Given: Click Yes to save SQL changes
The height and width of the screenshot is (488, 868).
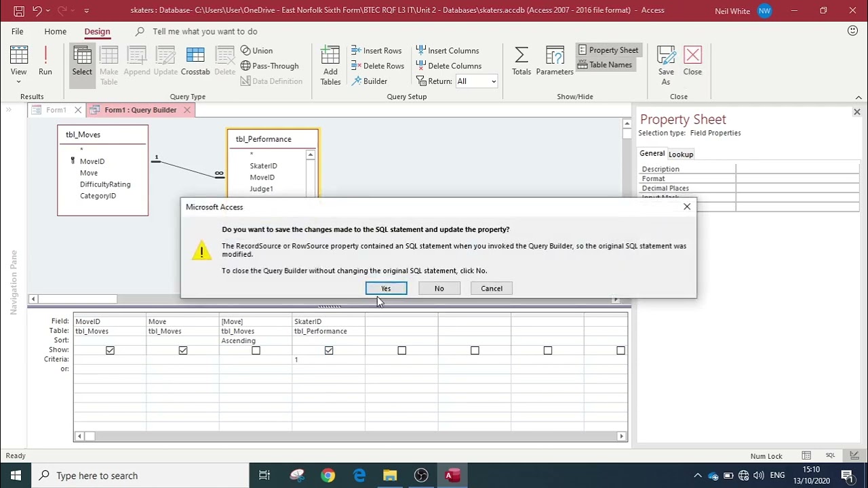Looking at the screenshot, I should [386, 289].
